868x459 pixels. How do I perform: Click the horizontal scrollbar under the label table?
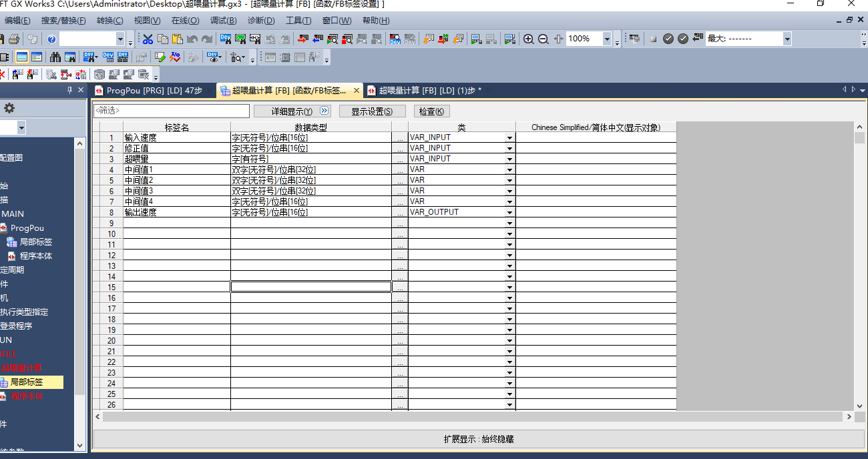[x=467, y=416]
